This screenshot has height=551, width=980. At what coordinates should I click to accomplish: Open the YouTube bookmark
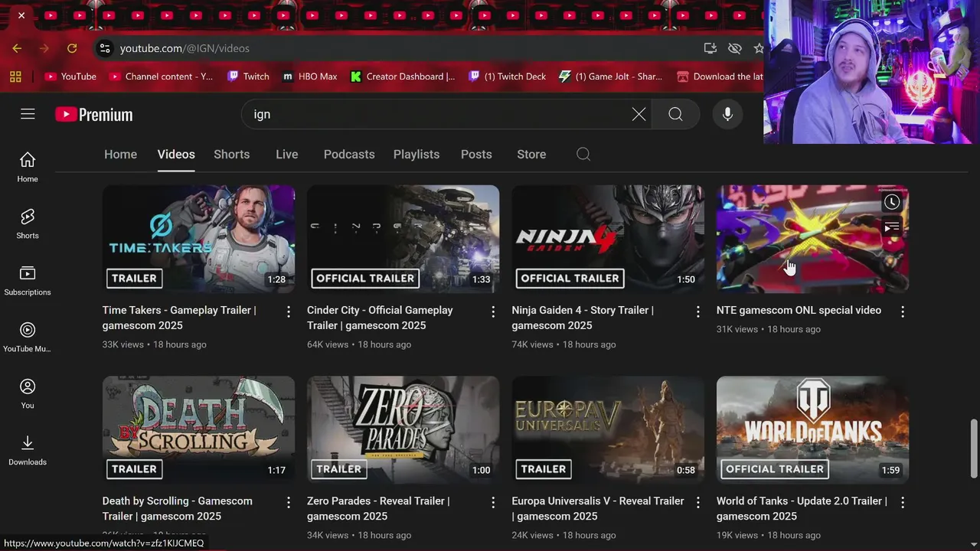pyautogui.click(x=70, y=77)
